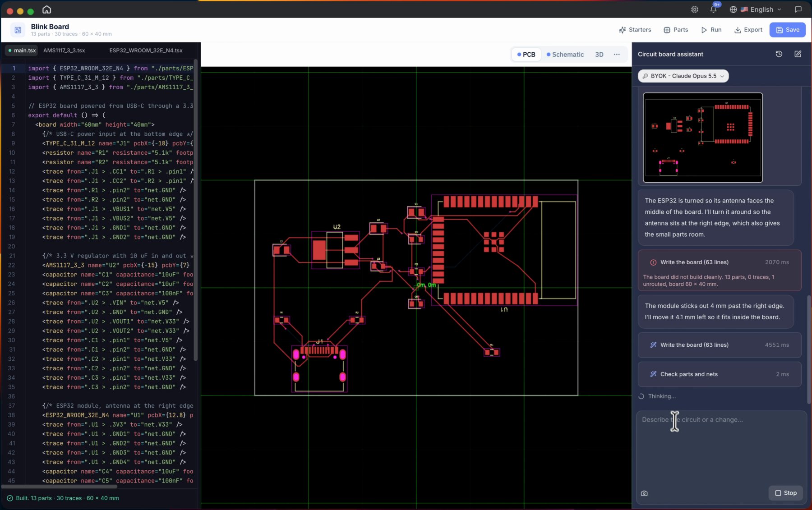The width and height of the screenshot is (812, 510).
Task: Run the board build
Action: [711, 30]
